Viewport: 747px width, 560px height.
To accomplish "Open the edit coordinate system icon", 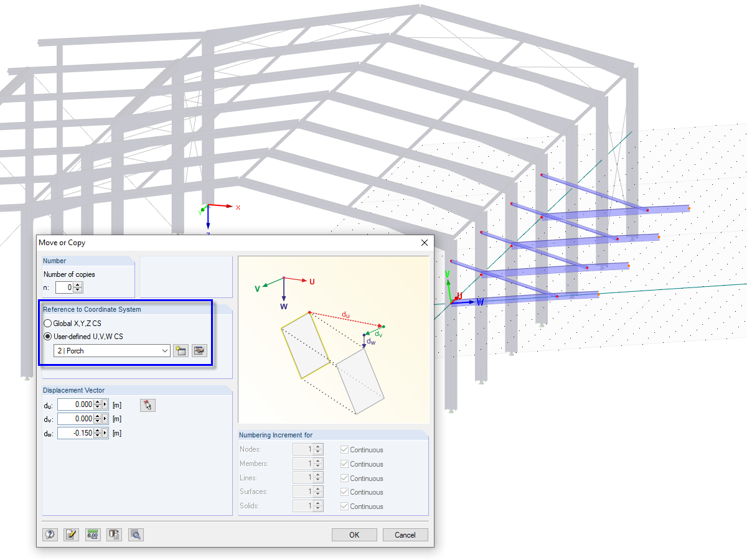I will 199,350.
